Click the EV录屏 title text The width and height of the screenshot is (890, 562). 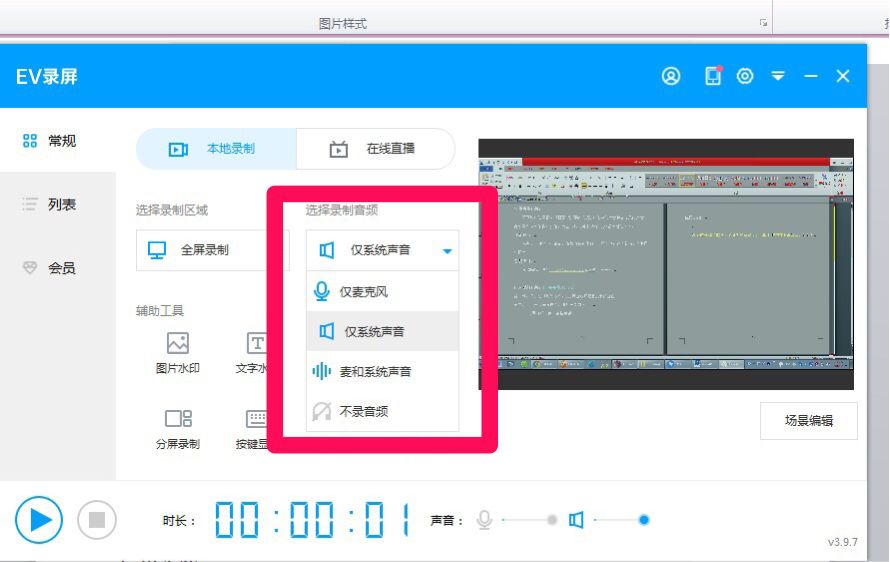click(x=47, y=77)
